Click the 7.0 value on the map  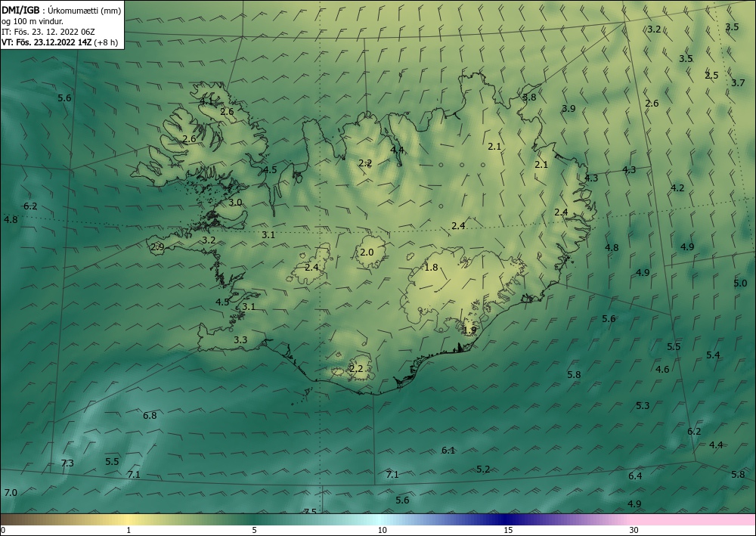coord(11,493)
